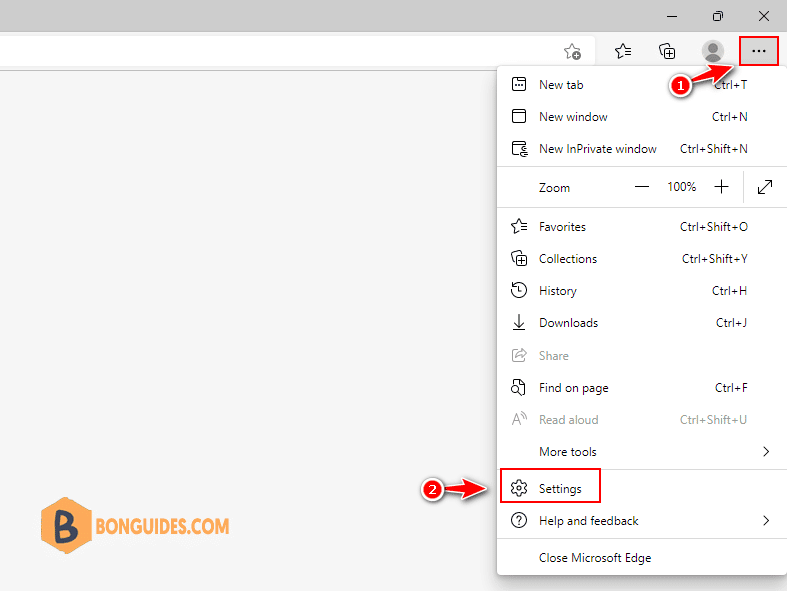Screen dimensions: 787x591
Task: Expand the Help and feedback submenu arrow
Action: (766, 521)
